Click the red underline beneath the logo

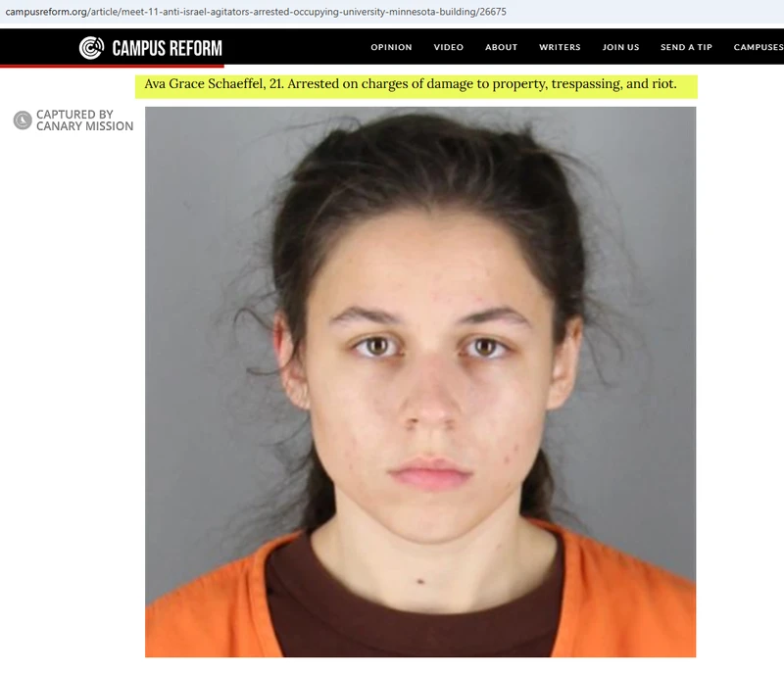tap(112, 66)
